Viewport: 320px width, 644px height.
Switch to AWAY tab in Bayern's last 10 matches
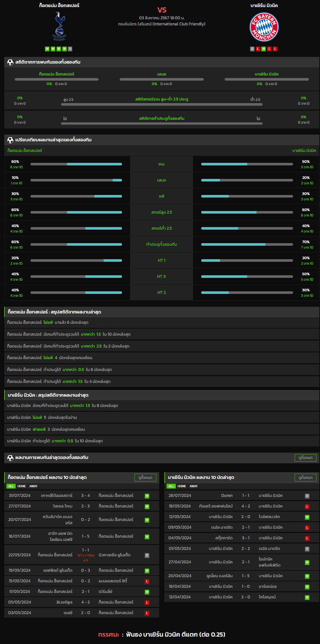[x=194, y=486]
